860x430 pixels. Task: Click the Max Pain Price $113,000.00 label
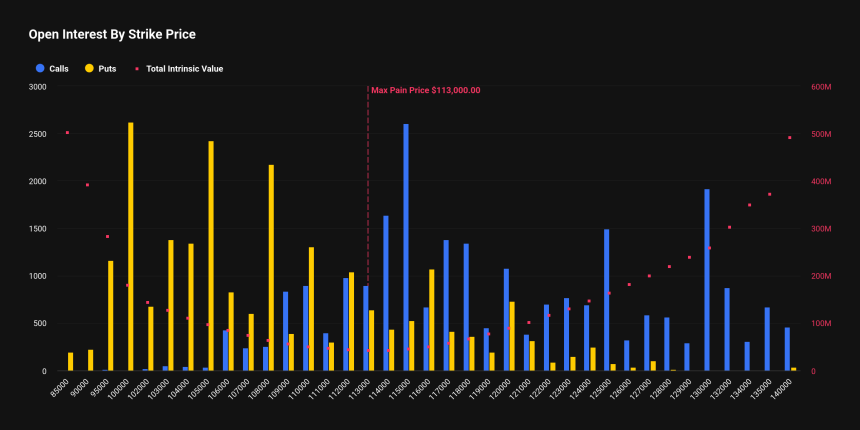pos(425,90)
